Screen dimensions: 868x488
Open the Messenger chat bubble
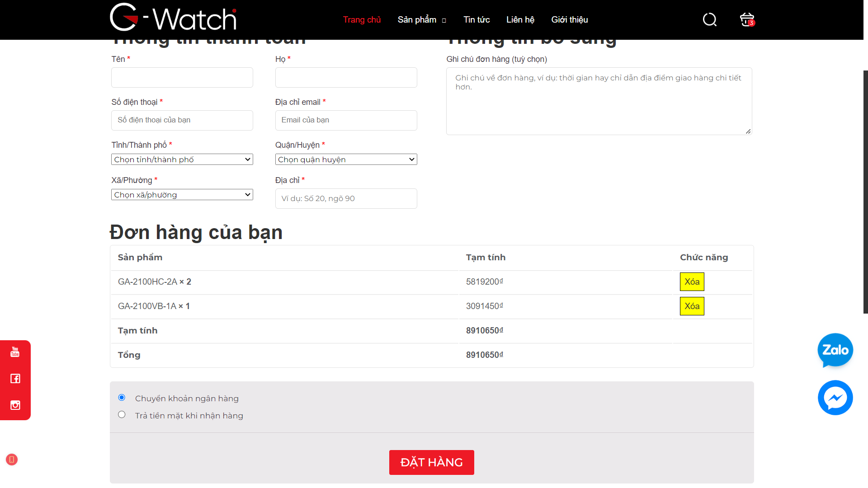point(835,398)
